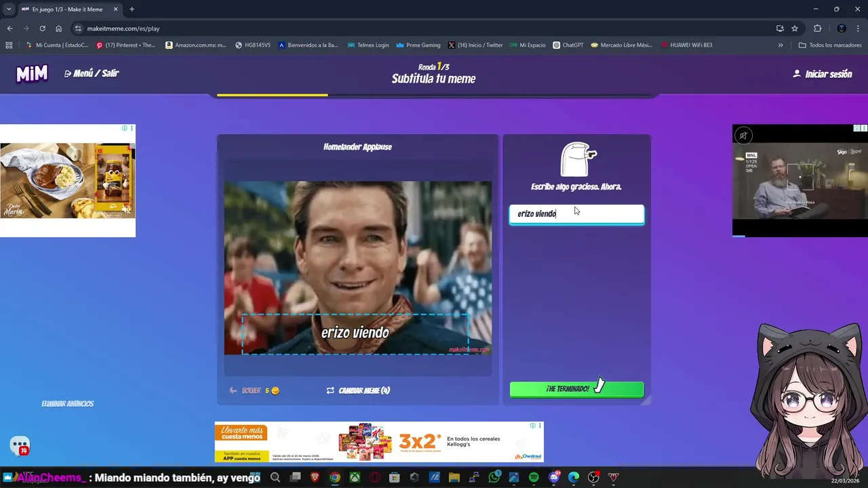Viewport: 868px width, 488px height.
Task: Open the Amazon.com.mx bookmark
Action: pos(196,45)
